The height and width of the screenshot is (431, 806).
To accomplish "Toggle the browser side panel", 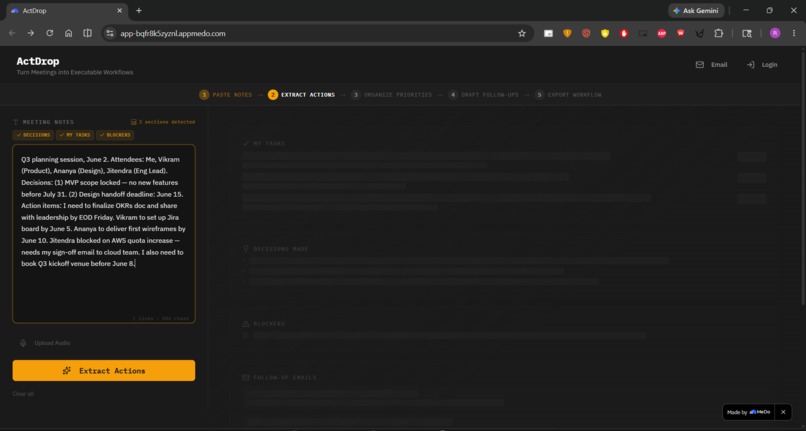I will coord(87,33).
